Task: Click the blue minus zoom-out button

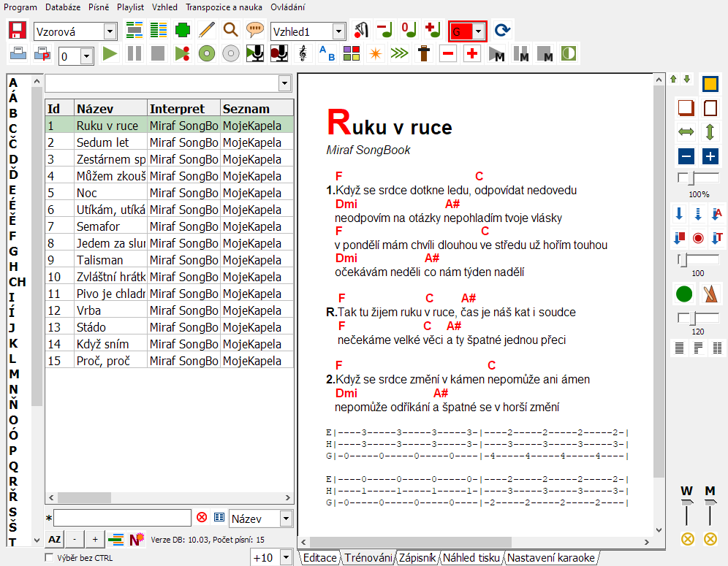Action: pyautogui.click(x=686, y=156)
